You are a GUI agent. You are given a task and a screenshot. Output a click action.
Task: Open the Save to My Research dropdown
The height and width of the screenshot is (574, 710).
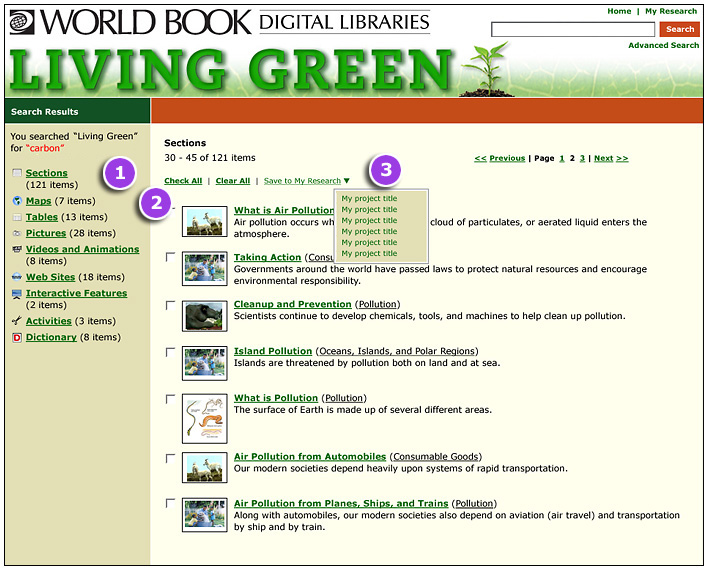302,181
